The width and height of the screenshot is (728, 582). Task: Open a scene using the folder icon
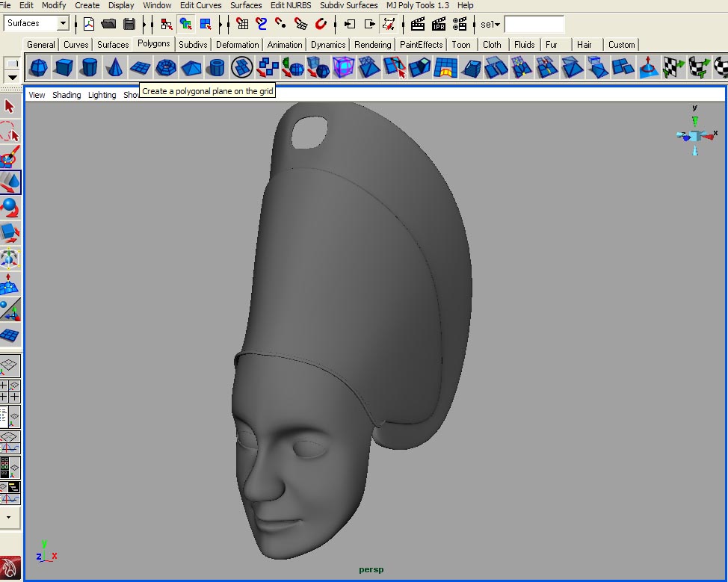point(108,24)
